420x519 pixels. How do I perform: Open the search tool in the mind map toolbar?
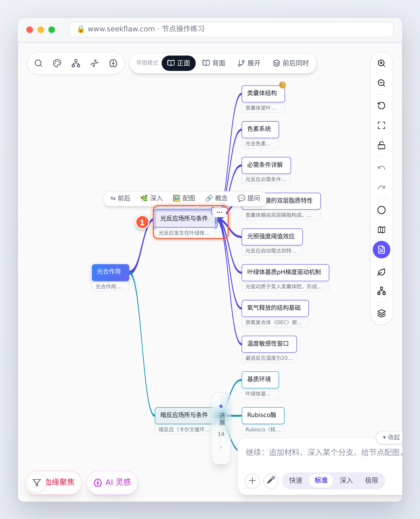pos(38,63)
